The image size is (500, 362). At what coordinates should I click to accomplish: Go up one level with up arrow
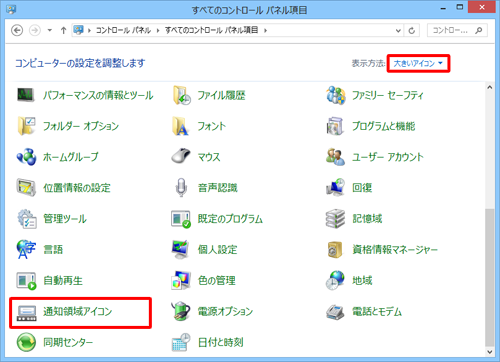coord(63,30)
